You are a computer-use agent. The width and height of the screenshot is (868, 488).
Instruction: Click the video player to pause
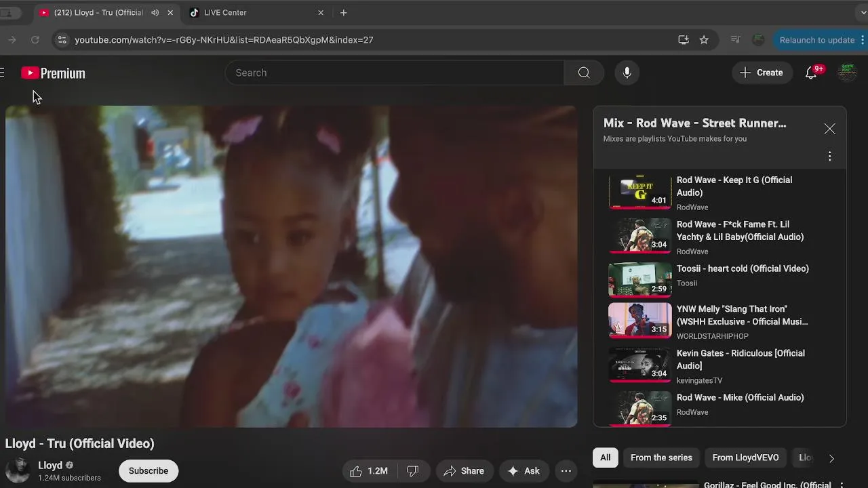[292, 266]
